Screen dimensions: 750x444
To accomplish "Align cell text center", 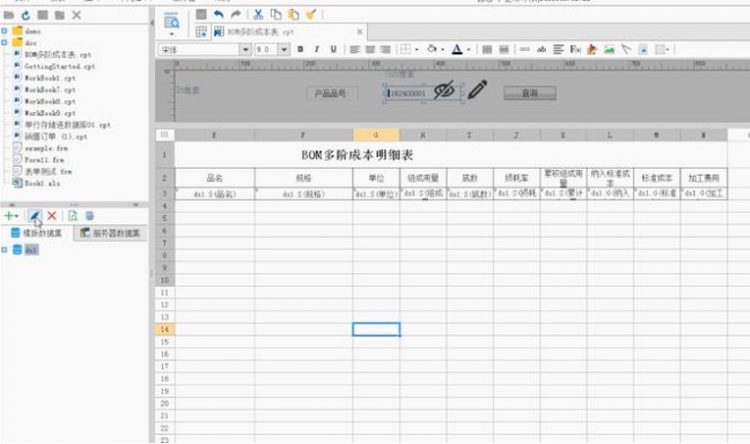I will point(370,49).
